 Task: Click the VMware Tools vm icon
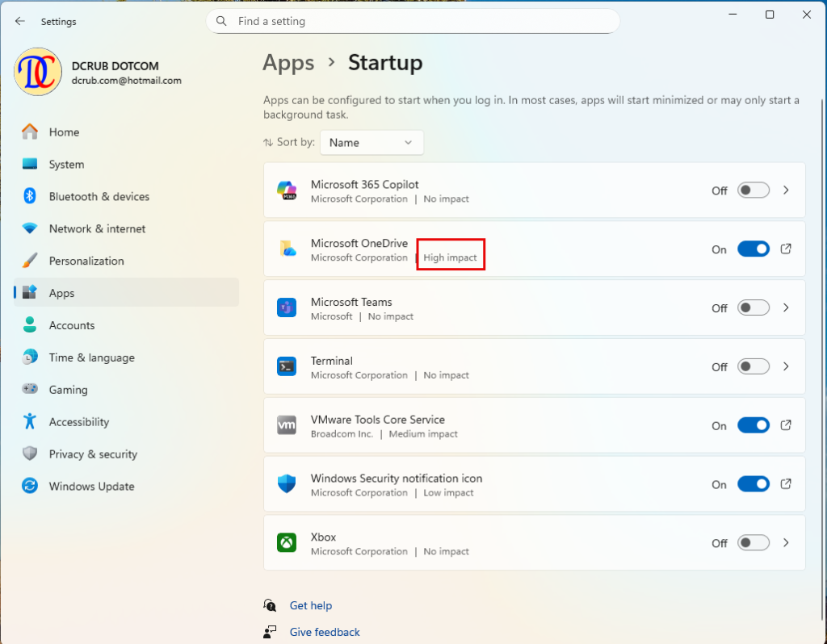click(287, 425)
